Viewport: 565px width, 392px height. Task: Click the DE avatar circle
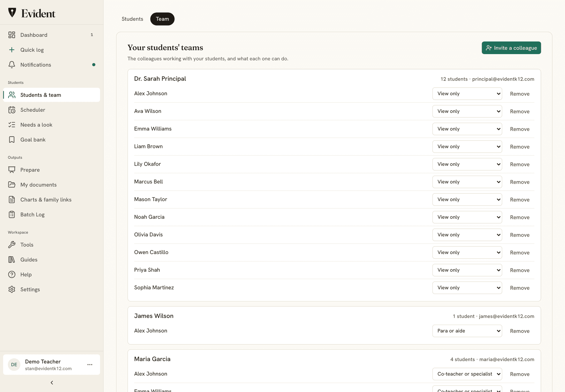(x=14, y=365)
